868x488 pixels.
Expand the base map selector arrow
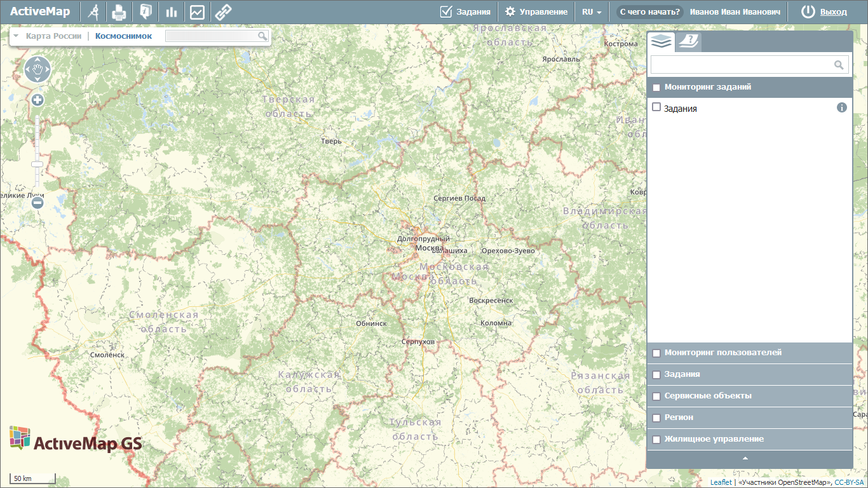point(16,36)
